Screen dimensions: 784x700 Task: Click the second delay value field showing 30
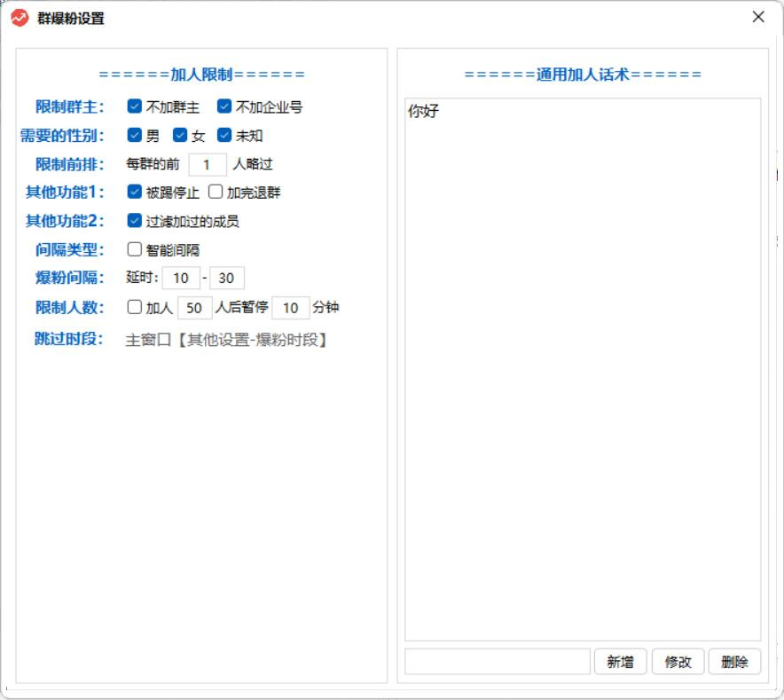click(x=227, y=278)
